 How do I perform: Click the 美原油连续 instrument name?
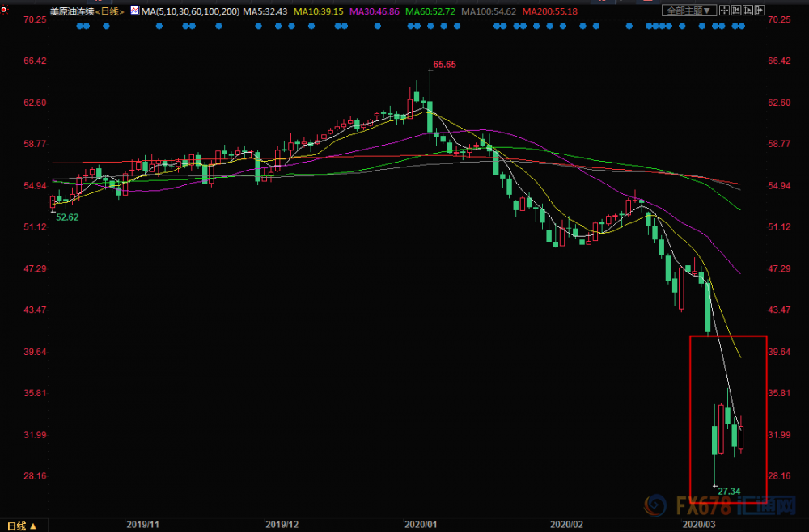point(72,11)
